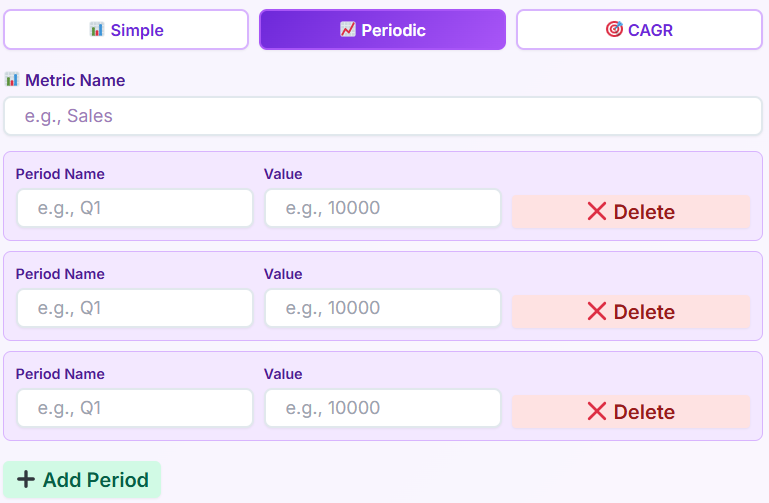Click the trend chart icon on Periodic tab
The image size is (769, 503).
click(347, 30)
